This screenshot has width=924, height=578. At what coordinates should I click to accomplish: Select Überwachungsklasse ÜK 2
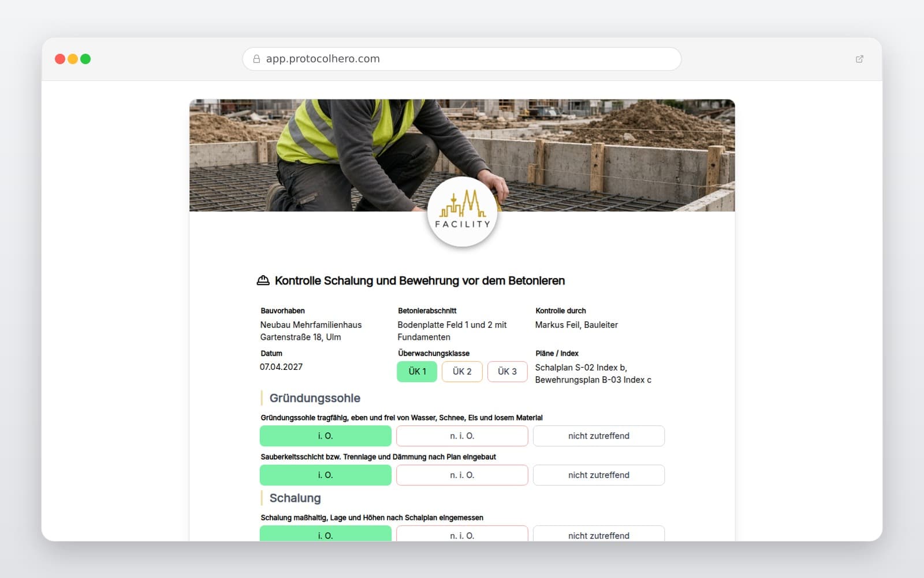point(462,372)
